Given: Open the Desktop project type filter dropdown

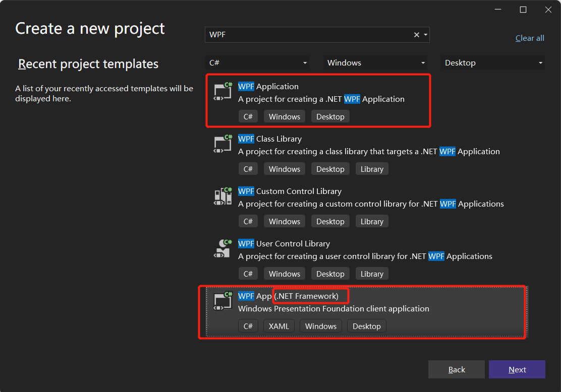Looking at the screenshot, I should click(493, 63).
